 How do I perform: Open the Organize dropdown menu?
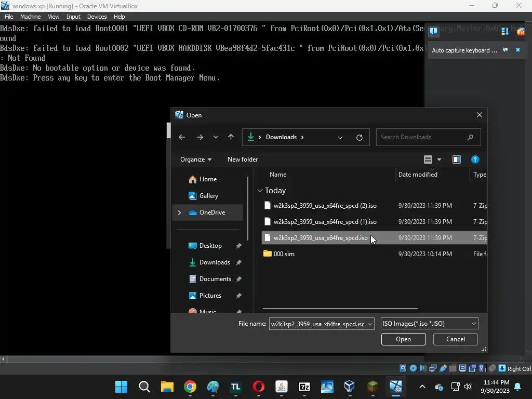tap(196, 159)
